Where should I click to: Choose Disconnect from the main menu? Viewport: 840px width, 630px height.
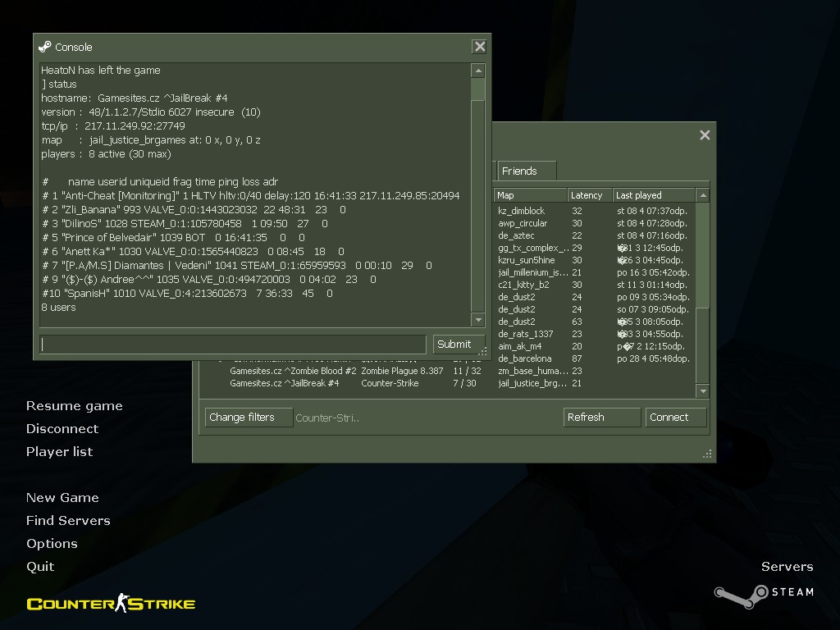tap(62, 428)
